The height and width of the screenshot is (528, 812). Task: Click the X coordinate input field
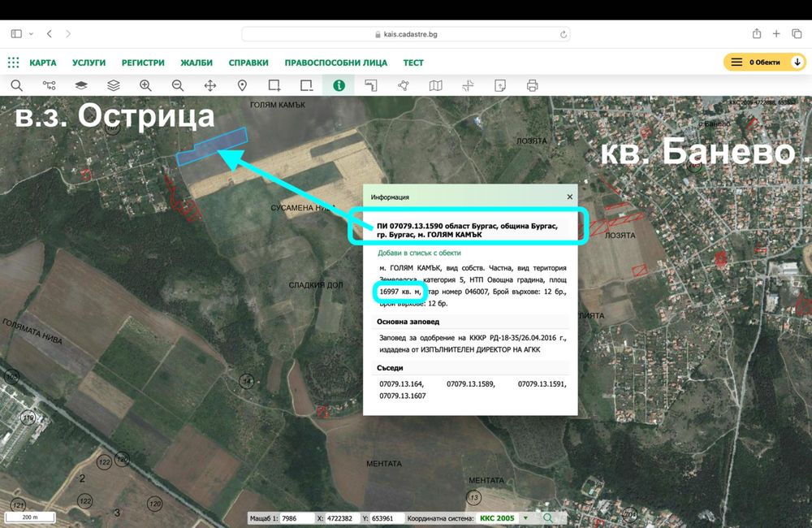point(341,518)
